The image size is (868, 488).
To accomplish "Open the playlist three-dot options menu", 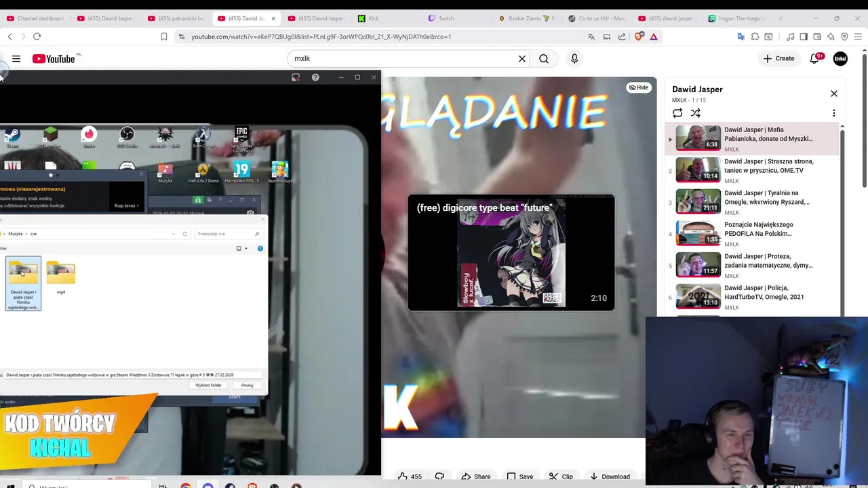I will click(x=834, y=113).
